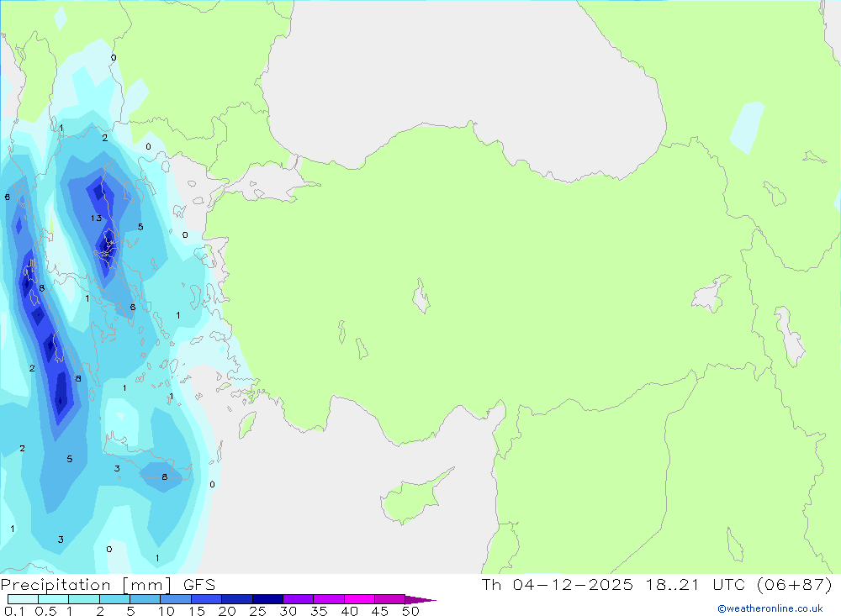Click the 20–25 mm dark blue swatch
This screenshot has height=616, width=841.
pyautogui.click(x=236, y=599)
